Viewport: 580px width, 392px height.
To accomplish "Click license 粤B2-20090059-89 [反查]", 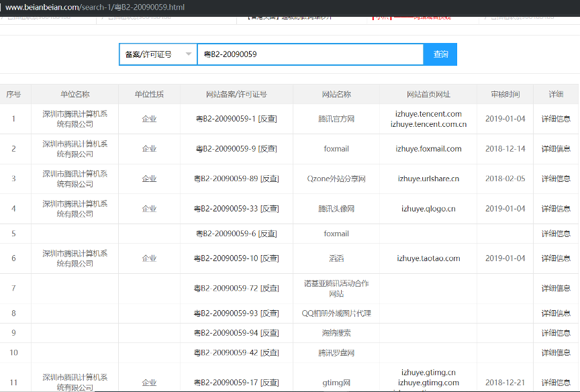I will [x=236, y=179].
